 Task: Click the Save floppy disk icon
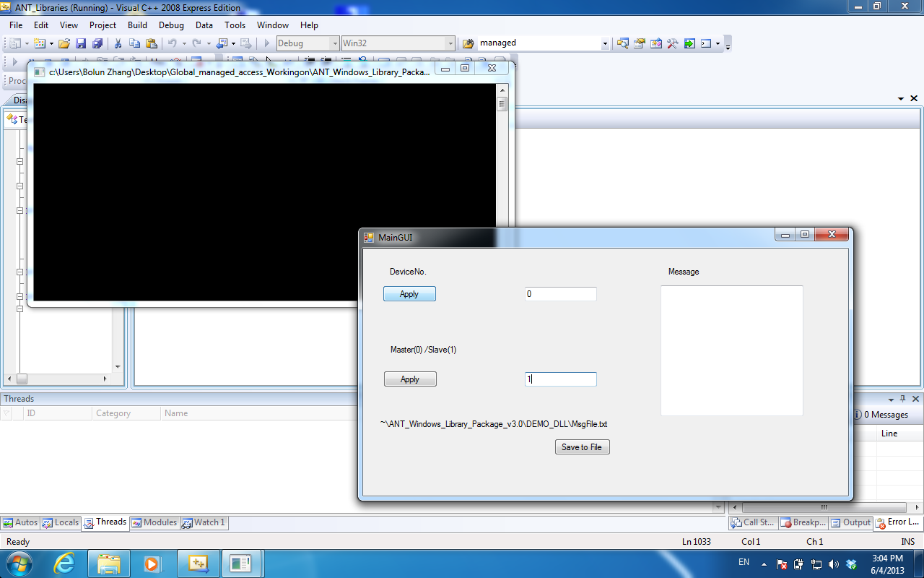pos(81,43)
